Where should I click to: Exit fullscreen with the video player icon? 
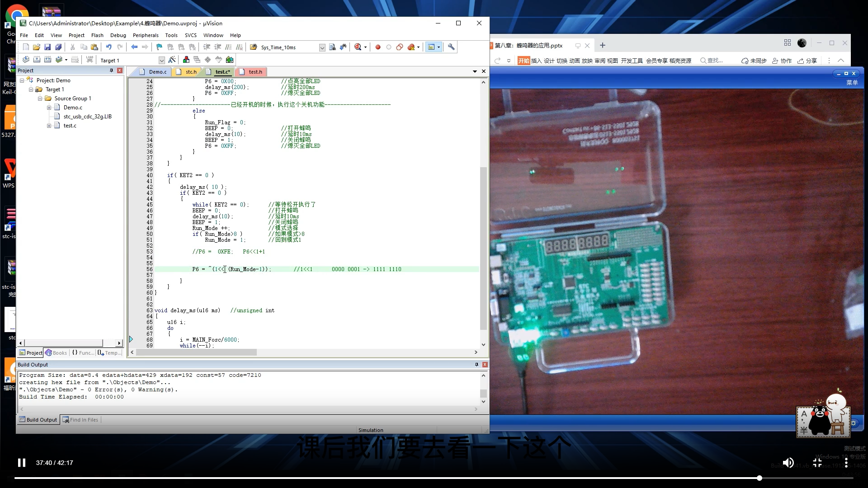point(817,463)
